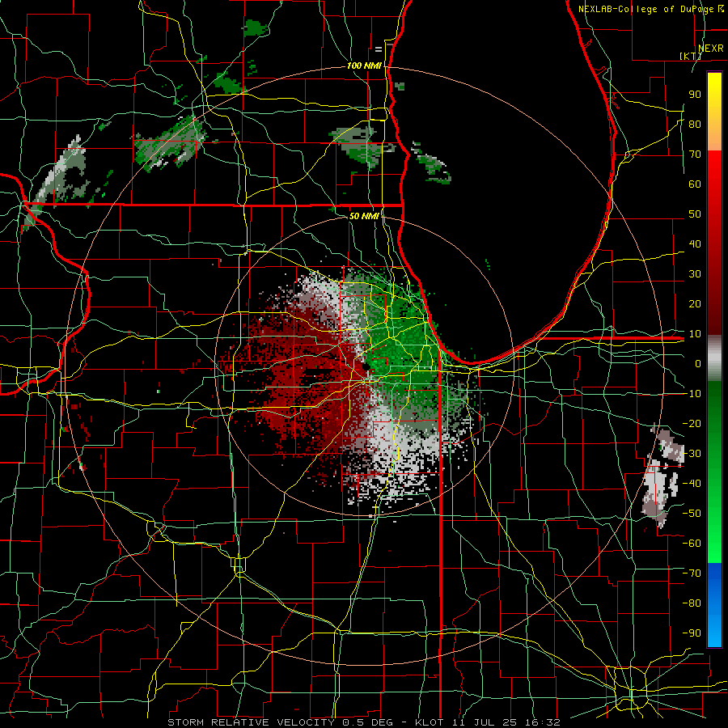
Task: Click the -50 value on the velocity scale
Action: (x=692, y=513)
